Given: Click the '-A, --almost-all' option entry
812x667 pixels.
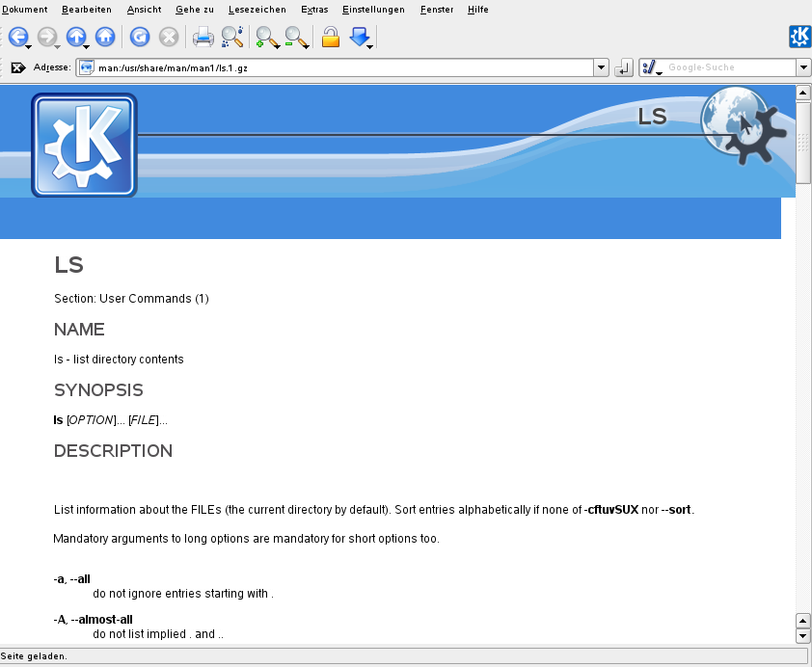Looking at the screenshot, I should coord(94,620).
